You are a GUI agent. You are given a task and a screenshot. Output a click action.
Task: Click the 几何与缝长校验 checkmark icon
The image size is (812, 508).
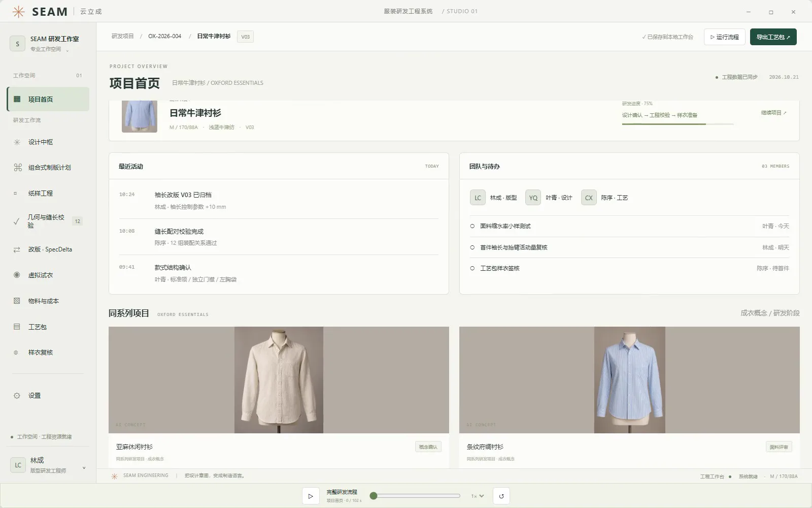point(16,221)
